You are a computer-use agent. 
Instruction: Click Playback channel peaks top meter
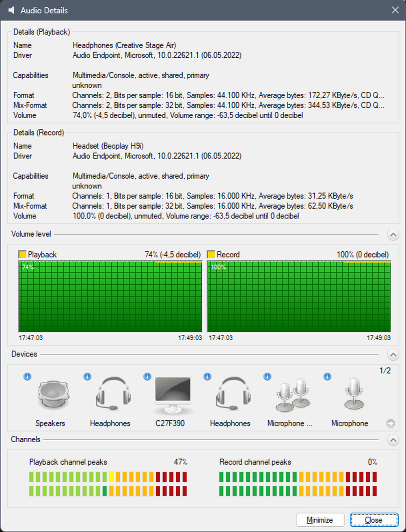[108, 477]
